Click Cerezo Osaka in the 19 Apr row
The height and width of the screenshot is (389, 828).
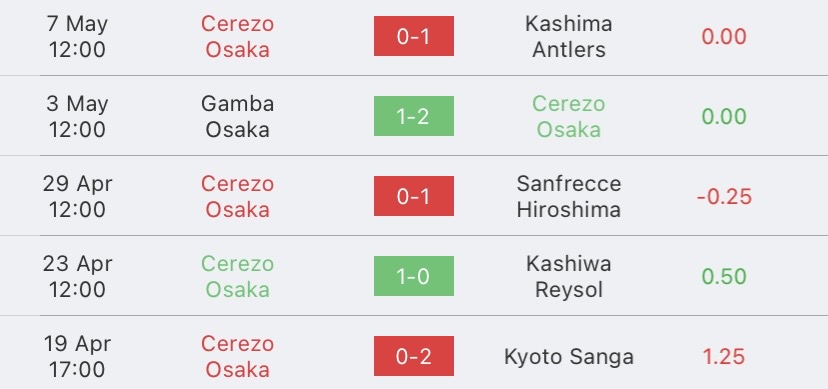pos(237,356)
